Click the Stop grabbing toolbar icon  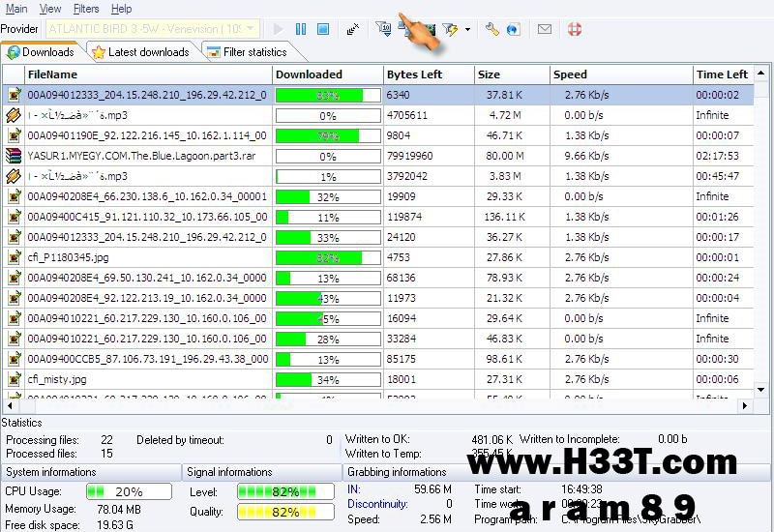(323, 30)
